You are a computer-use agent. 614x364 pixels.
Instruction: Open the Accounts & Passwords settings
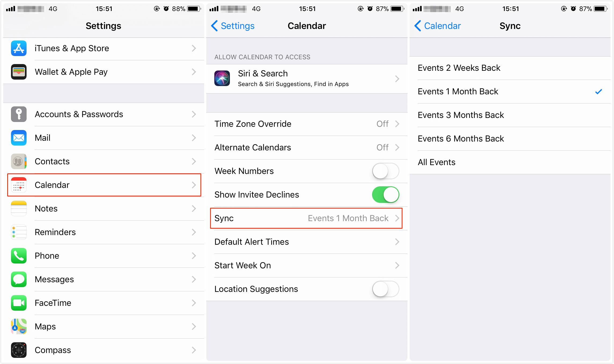pos(103,114)
